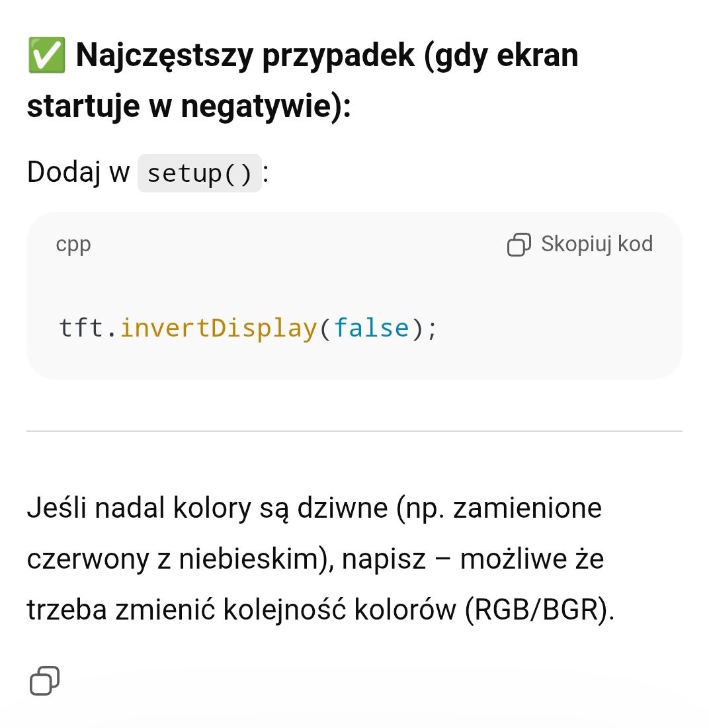Click the heading word Najczęstszy
This screenshot has height=728, width=709.
(164, 56)
